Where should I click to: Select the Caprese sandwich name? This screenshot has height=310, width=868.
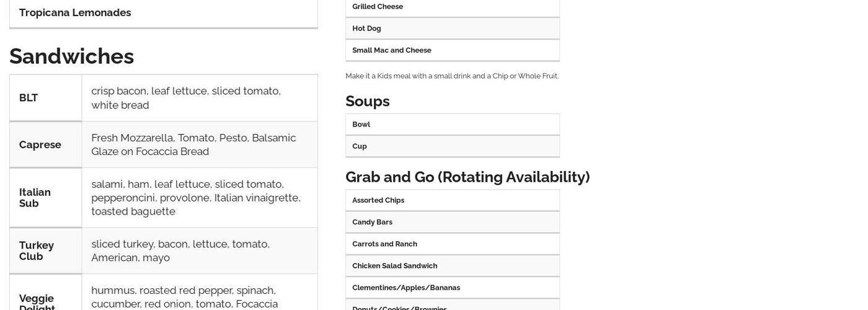pyautogui.click(x=40, y=144)
